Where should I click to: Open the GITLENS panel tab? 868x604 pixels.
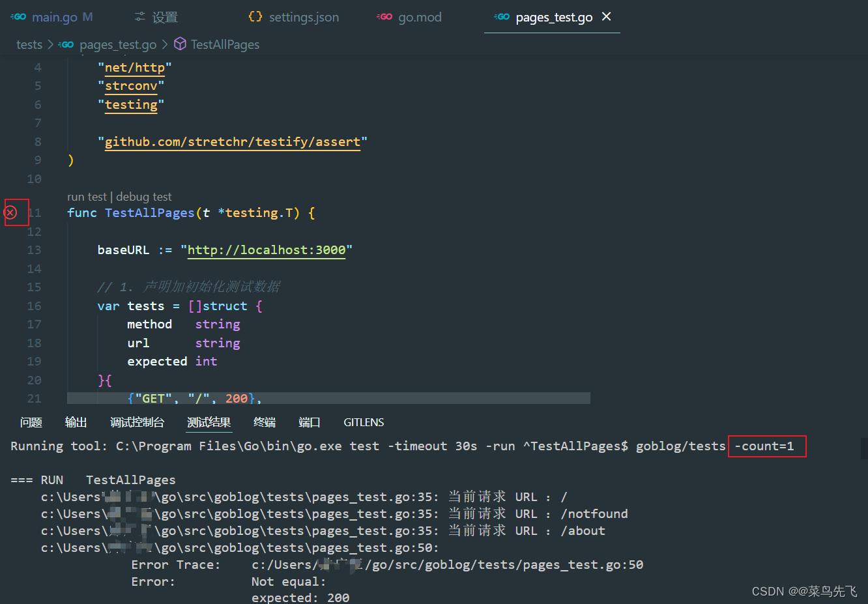click(x=364, y=422)
